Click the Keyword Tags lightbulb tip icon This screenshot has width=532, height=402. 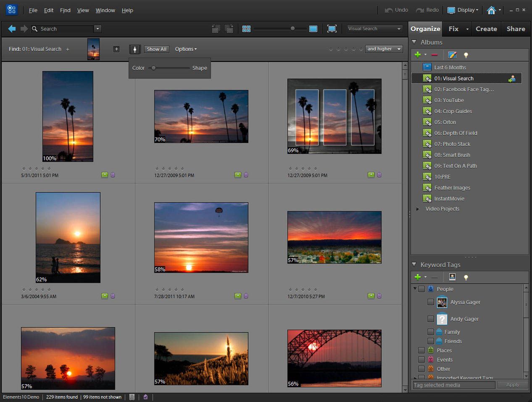[466, 277]
